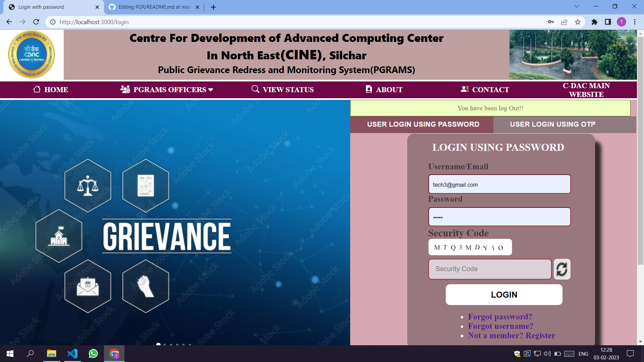Viewport: 644px width, 362px height.
Task: Click the C-DAC logo emblem
Action: [32, 55]
